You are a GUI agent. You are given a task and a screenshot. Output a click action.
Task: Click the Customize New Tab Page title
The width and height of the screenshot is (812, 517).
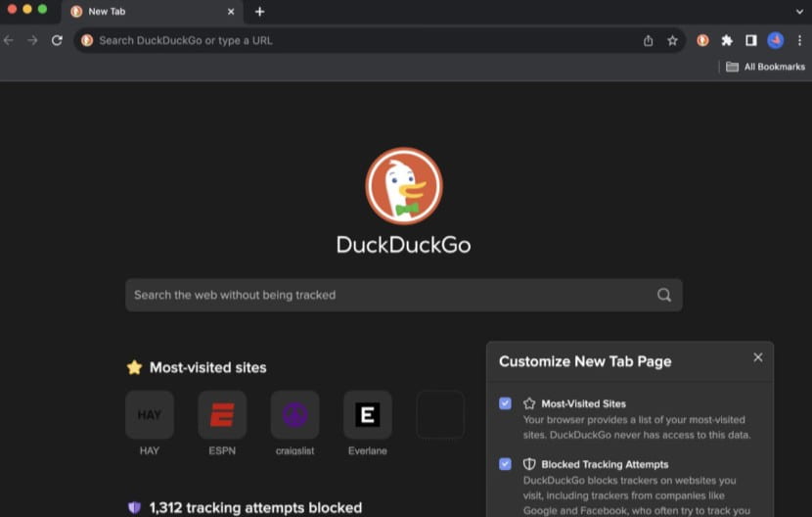click(x=585, y=361)
